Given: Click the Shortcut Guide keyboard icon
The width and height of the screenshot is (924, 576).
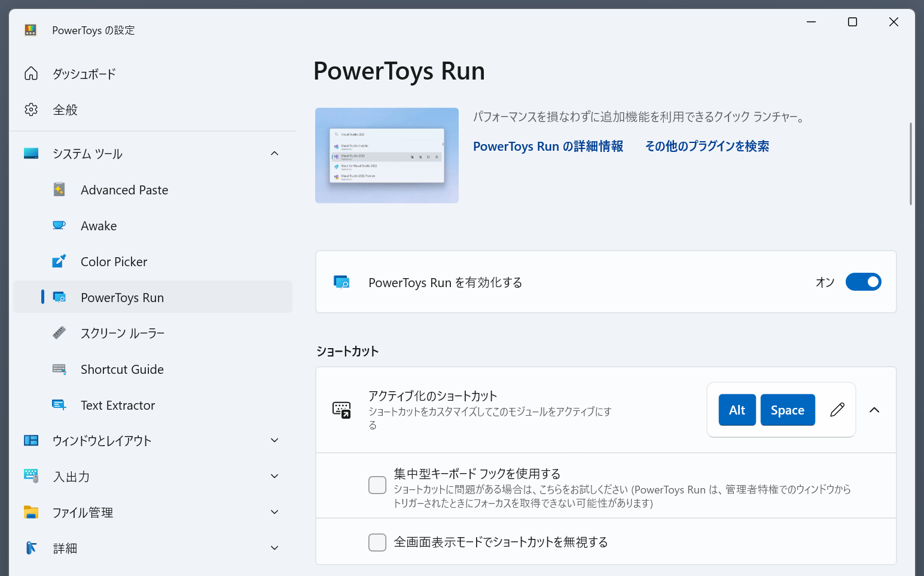Looking at the screenshot, I should click(x=59, y=369).
